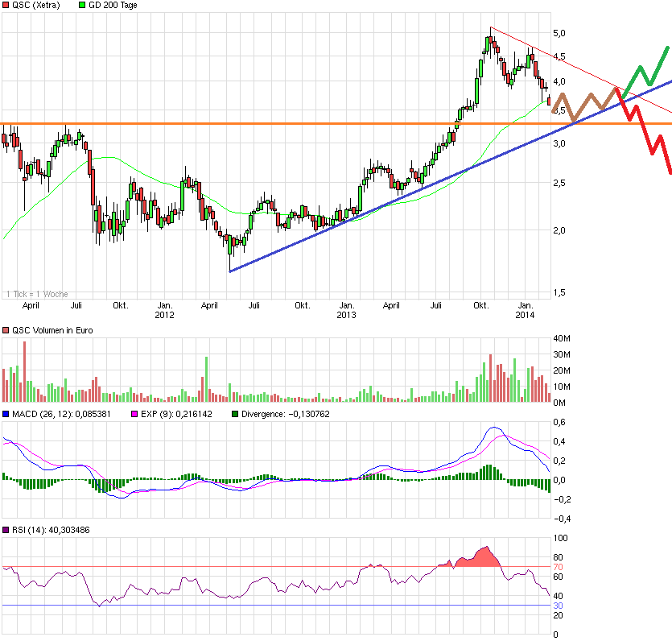The width and height of the screenshot is (672, 641).
Task: Click the dark green Divergence legend swatch
Action: [235, 414]
